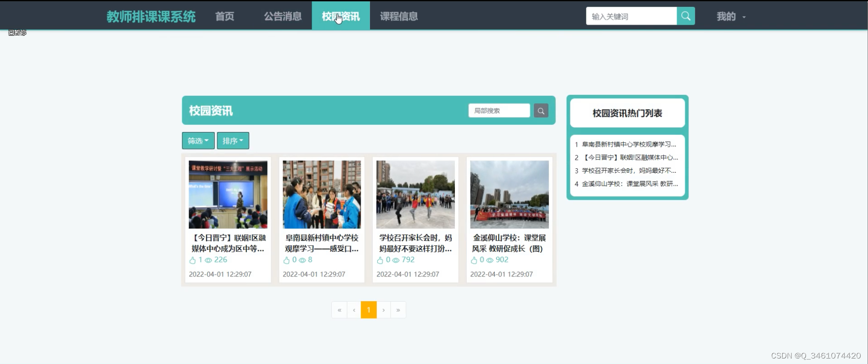Go to last page with » button
The image size is (868, 364).
(x=398, y=310)
